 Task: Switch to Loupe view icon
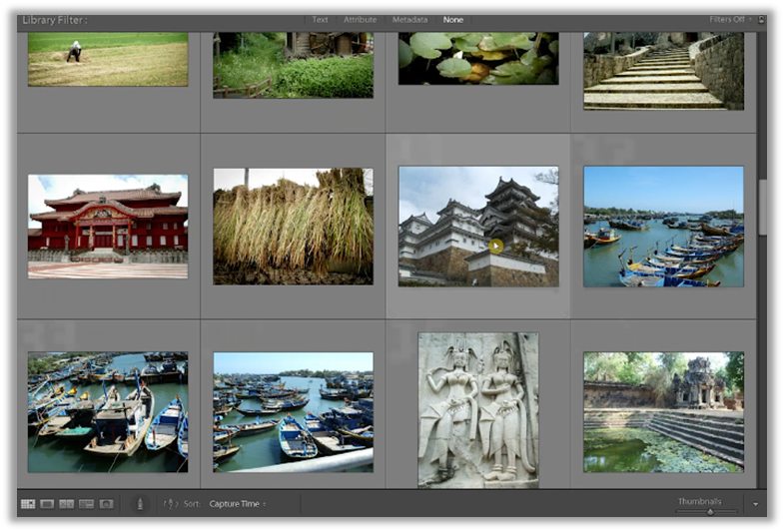(x=47, y=504)
